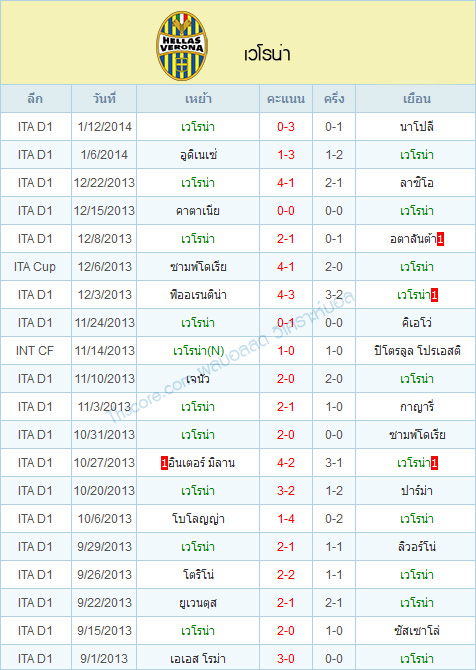Open away team ซัสเซาโล่
The image size is (476, 670).
coord(417,631)
